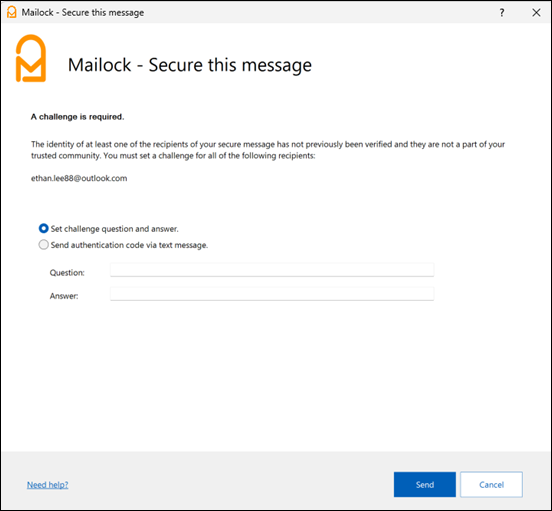Click the small Mailock icon in title bar
The width and height of the screenshot is (552, 511).
point(12,12)
